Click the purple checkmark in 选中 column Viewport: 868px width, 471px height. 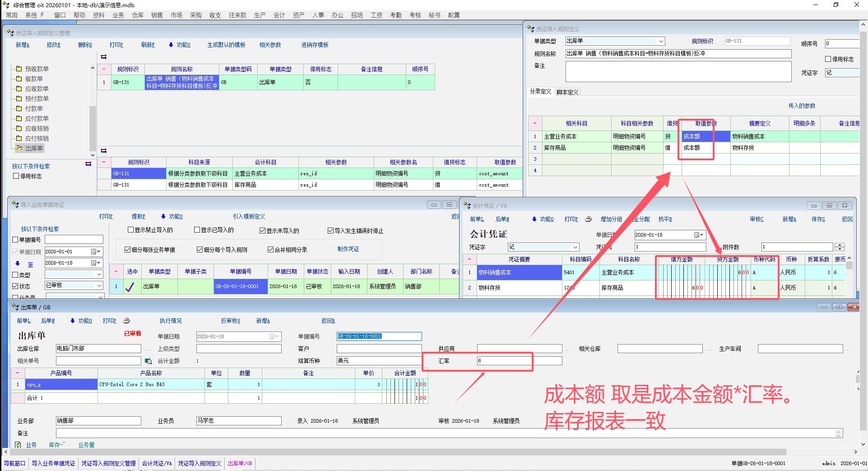point(130,287)
